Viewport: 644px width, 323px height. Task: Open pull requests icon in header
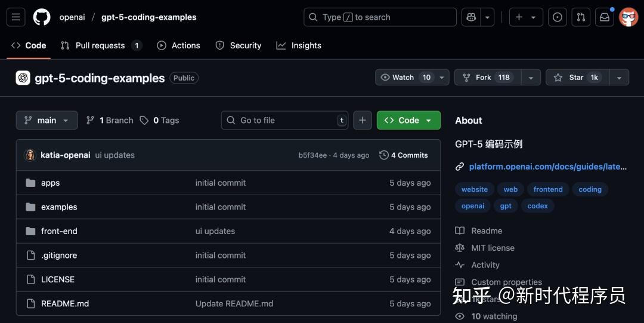tap(581, 17)
